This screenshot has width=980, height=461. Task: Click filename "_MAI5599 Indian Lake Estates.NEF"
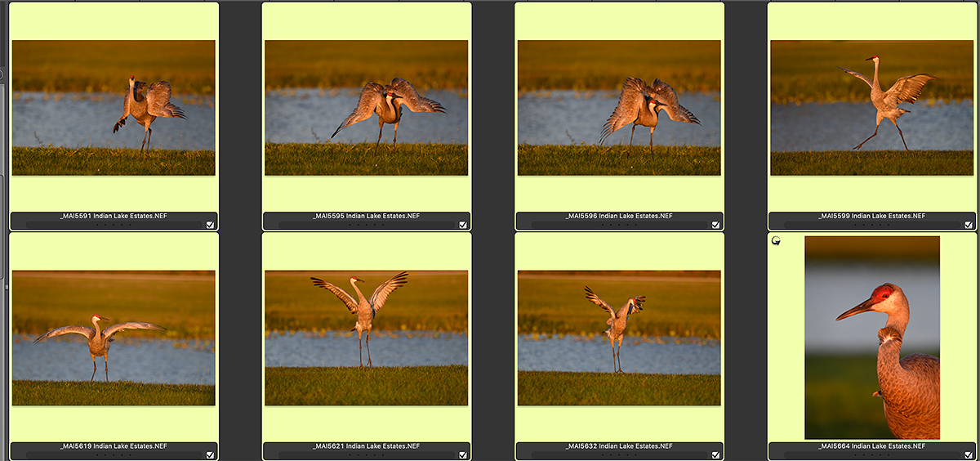click(872, 216)
